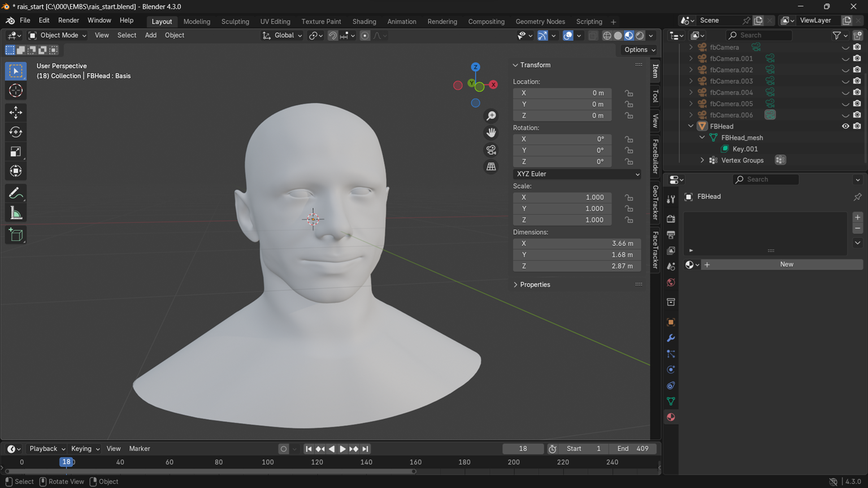Select the Annotate pencil tool
The height and width of the screenshot is (488, 868).
click(x=16, y=194)
